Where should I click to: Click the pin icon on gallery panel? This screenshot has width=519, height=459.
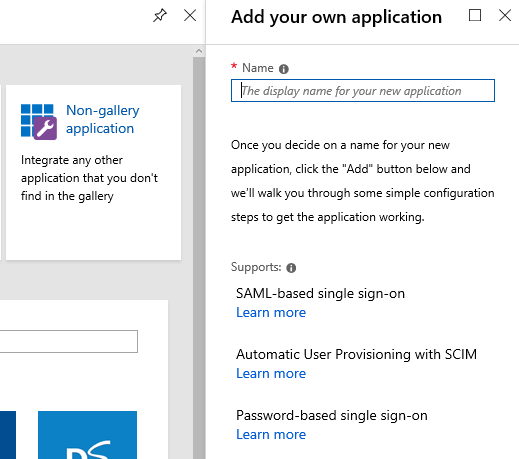(x=160, y=15)
